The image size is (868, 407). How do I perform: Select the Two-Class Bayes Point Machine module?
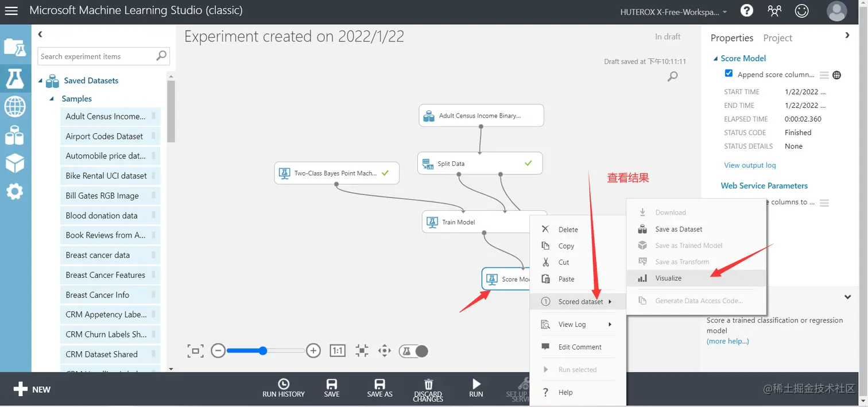click(x=336, y=173)
